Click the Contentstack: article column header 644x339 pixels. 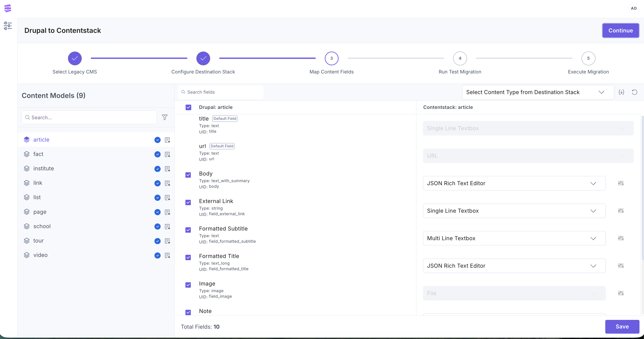pos(448,107)
